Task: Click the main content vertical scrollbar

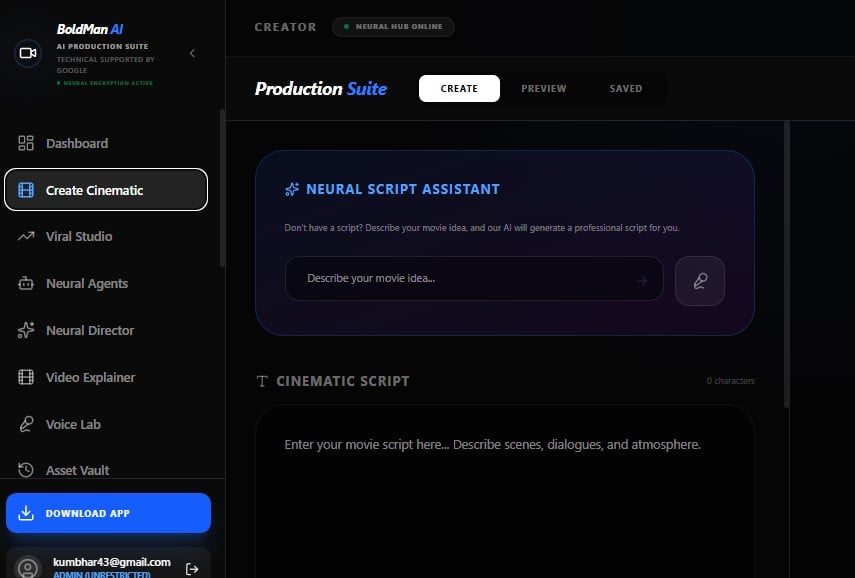Action: click(x=786, y=264)
